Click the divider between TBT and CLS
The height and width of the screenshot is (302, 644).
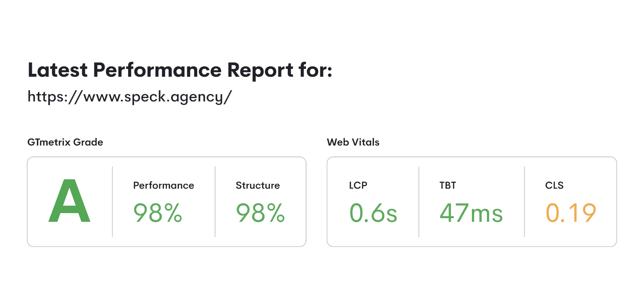pyautogui.click(x=525, y=202)
